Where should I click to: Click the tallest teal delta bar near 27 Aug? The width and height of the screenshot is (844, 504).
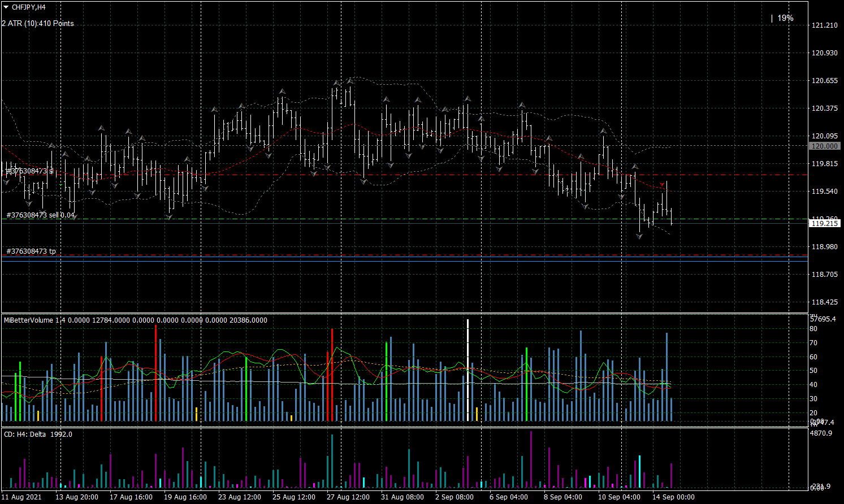pyautogui.click(x=332, y=460)
